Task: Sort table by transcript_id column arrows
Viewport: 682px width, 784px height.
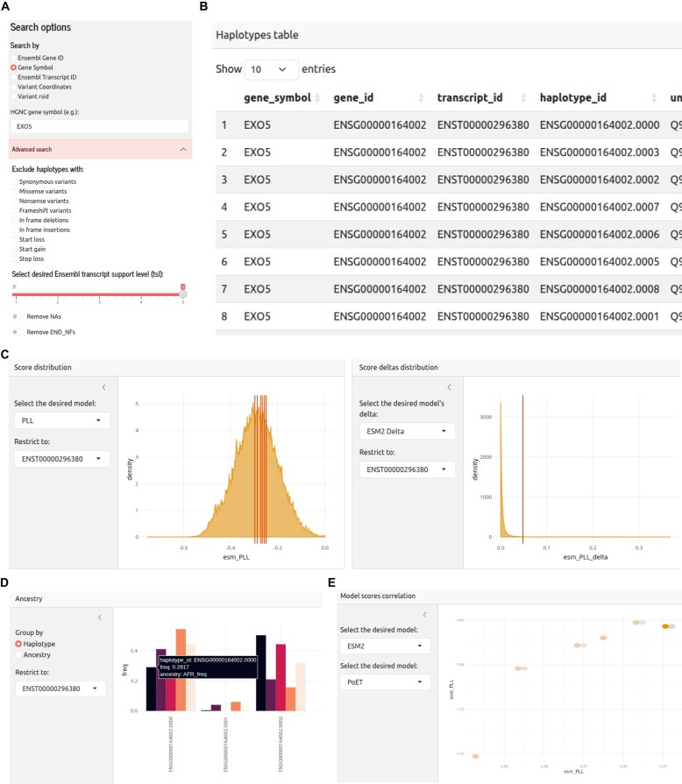Action: (x=523, y=98)
